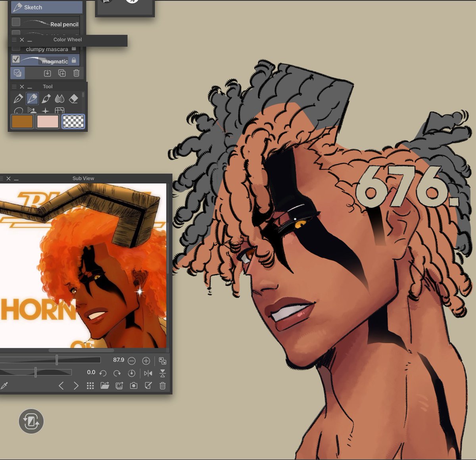476x460 pixels.
Task: Click the lock icon on magmatic
Action: tap(74, 60)
